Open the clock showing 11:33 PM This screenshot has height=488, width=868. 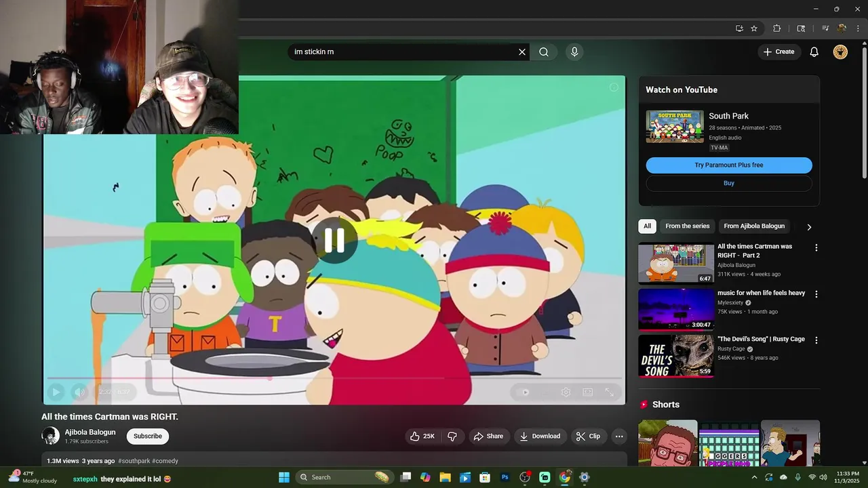coord(848,477)
